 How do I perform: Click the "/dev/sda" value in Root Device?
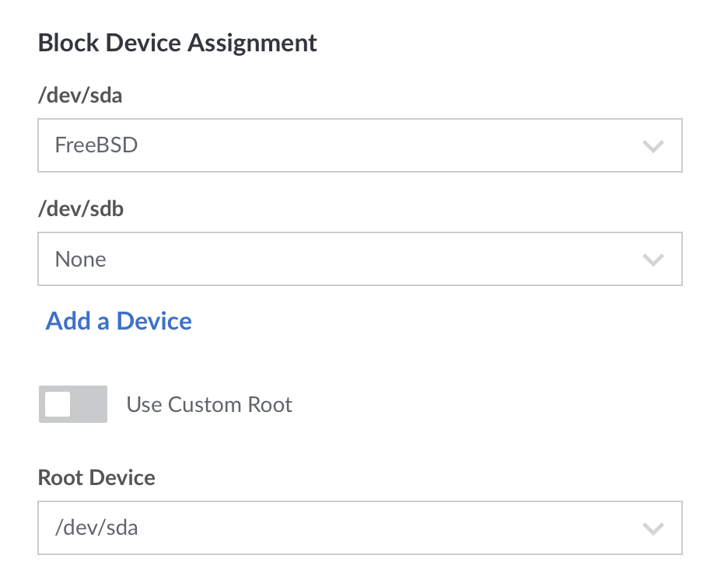coord(96,529)
